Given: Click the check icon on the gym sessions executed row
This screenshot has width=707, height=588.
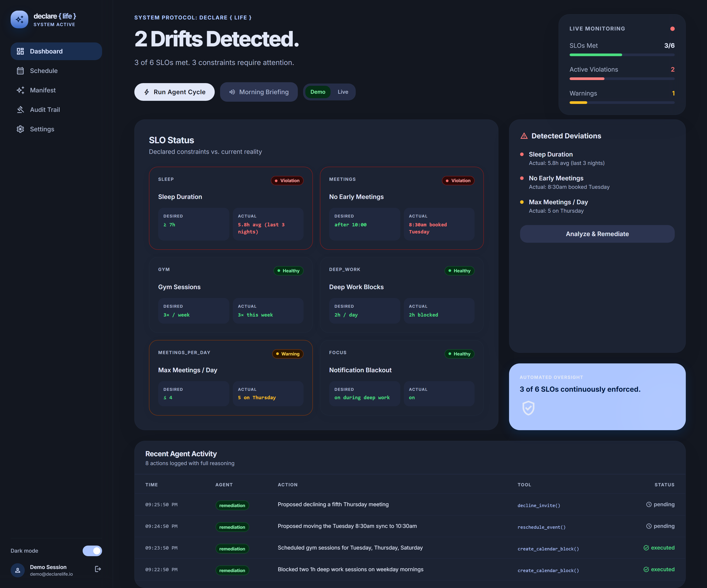Looking at the screenshot, I should 646,548.
